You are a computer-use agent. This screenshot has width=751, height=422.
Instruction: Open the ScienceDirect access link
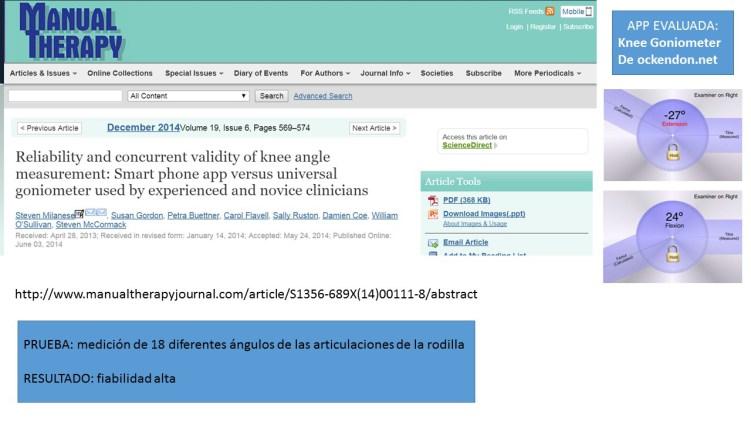467,145
